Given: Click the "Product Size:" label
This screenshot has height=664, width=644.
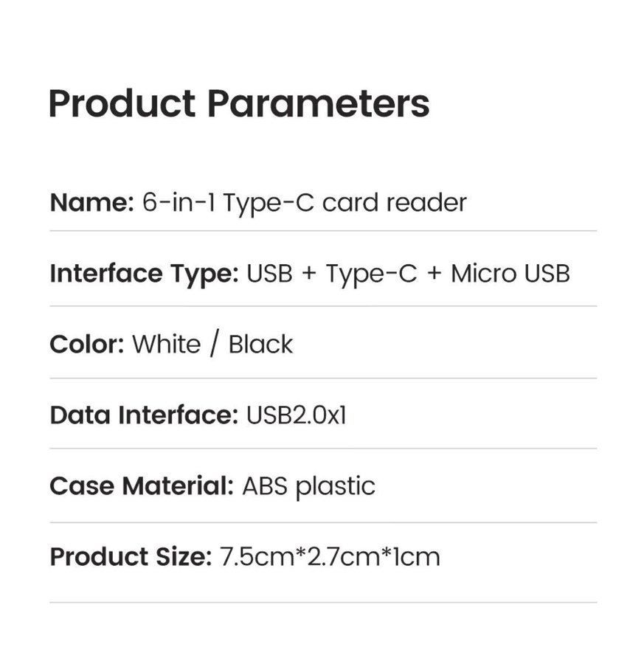Looking at the screenshot, I should (131, 556).
